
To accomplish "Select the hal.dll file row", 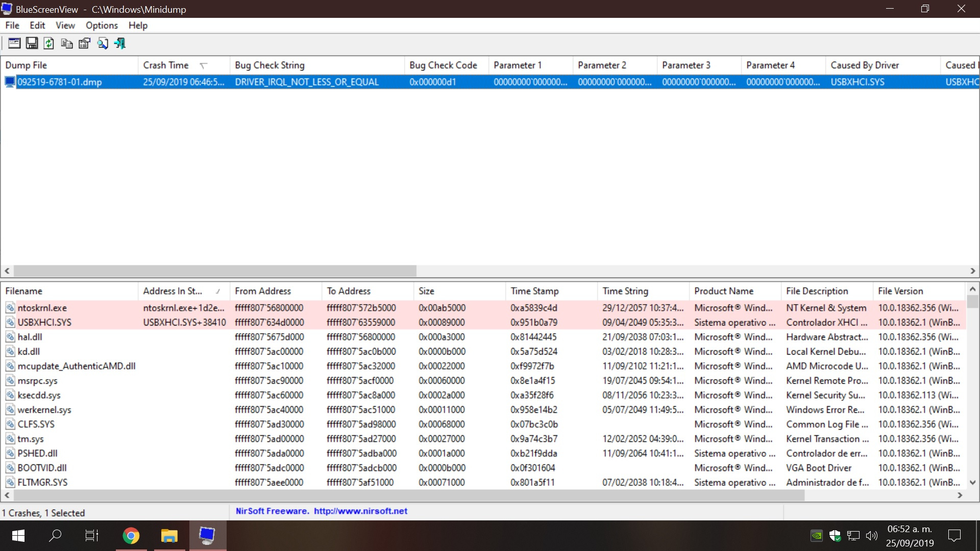I will tap(30, 337).
